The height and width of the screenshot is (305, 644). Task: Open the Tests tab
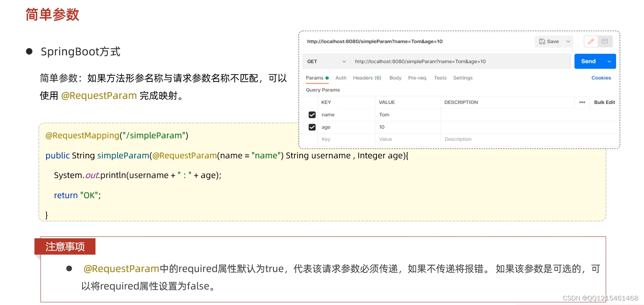[x=440, y=78]
